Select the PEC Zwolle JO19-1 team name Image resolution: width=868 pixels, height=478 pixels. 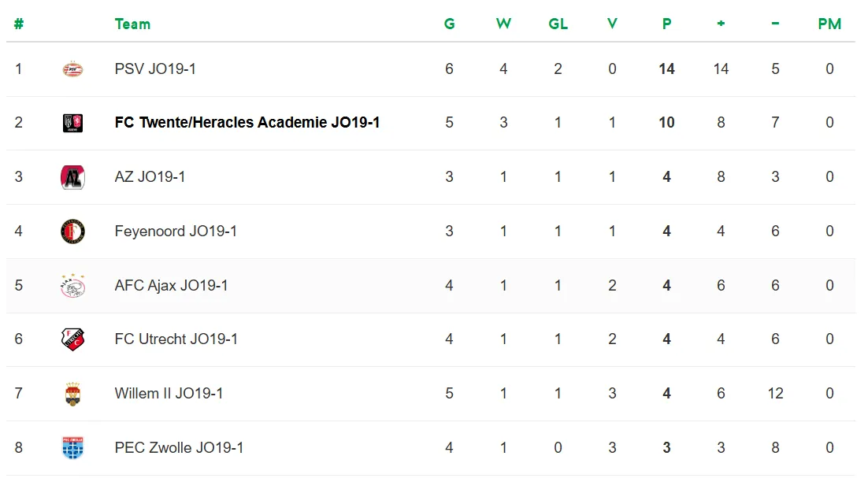179,448
